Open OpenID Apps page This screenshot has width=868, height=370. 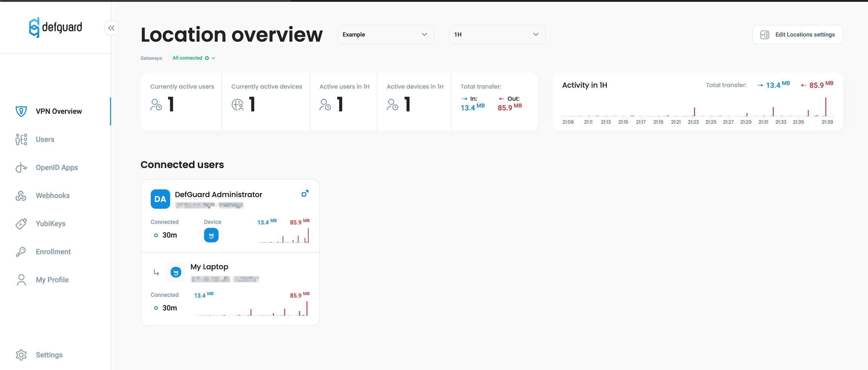(x=57, y=168)
